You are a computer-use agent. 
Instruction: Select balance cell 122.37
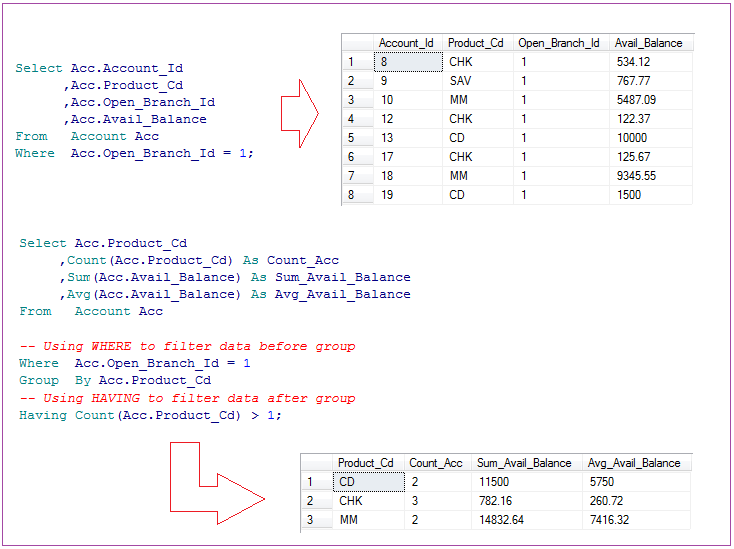(651, 119)
